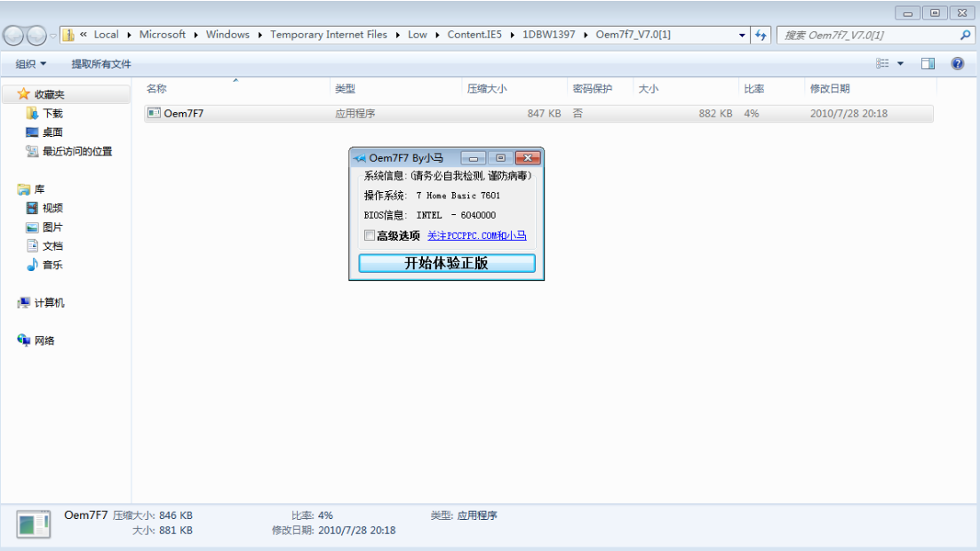The width and height of the screenshot is (980, 551).
Task: Click the Help question mark icon
Action: (957, 64)
